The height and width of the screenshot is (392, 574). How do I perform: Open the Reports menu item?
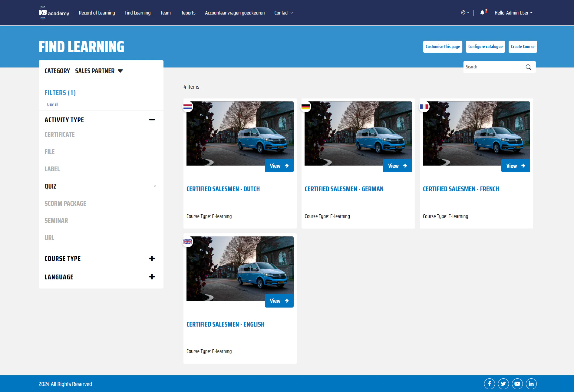(188, 13)
